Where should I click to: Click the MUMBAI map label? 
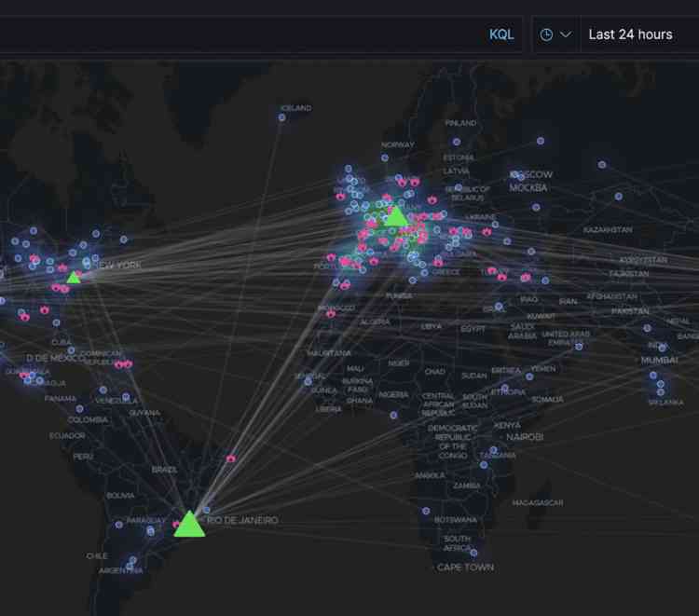click(659, 360)
